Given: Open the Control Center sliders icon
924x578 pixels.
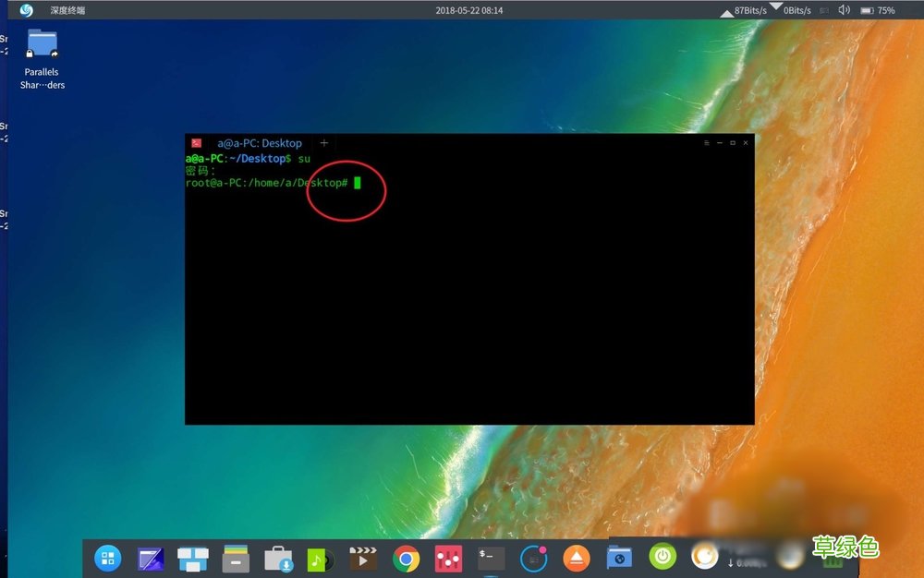Looking at the screenshot, I should [446, 558].
